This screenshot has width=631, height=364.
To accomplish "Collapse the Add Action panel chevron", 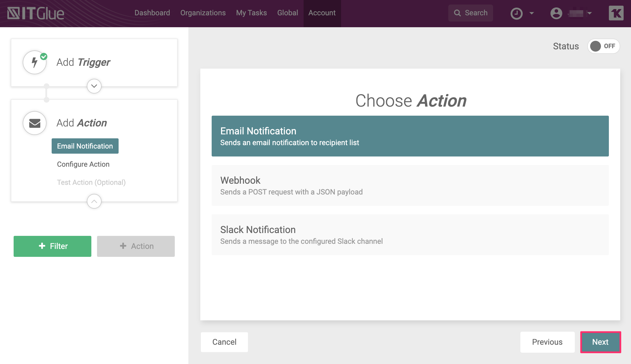I will [x=94, y=201].
